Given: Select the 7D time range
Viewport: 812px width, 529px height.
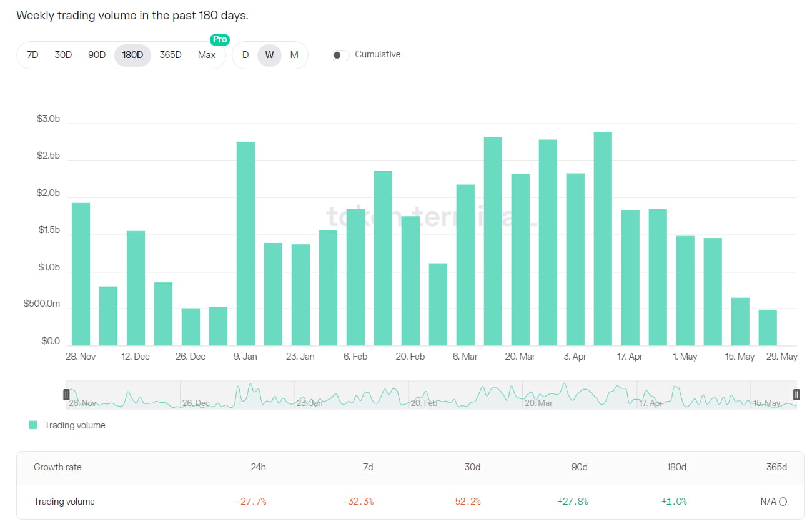Looking at the screenshot, I should [32, 55].
